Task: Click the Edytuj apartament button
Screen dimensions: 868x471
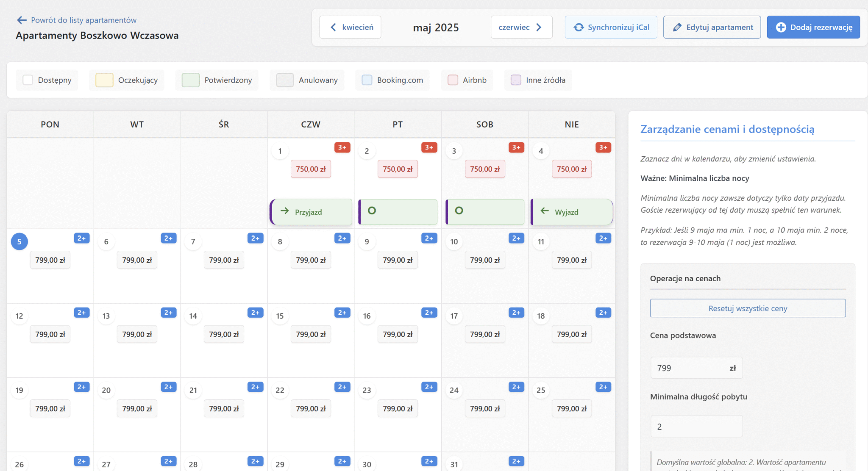Action: coord(712,27)
